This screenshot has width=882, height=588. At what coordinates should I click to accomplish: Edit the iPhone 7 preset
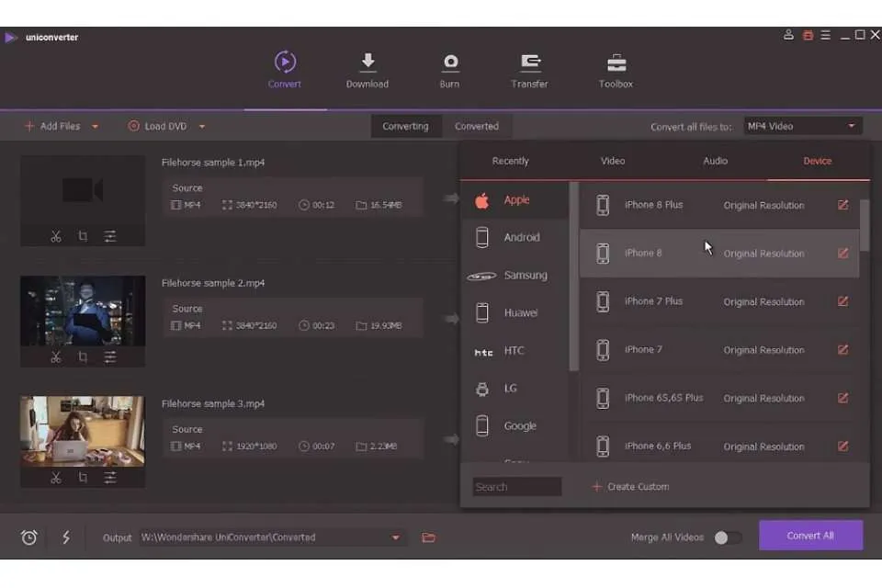tap(842, 350)
